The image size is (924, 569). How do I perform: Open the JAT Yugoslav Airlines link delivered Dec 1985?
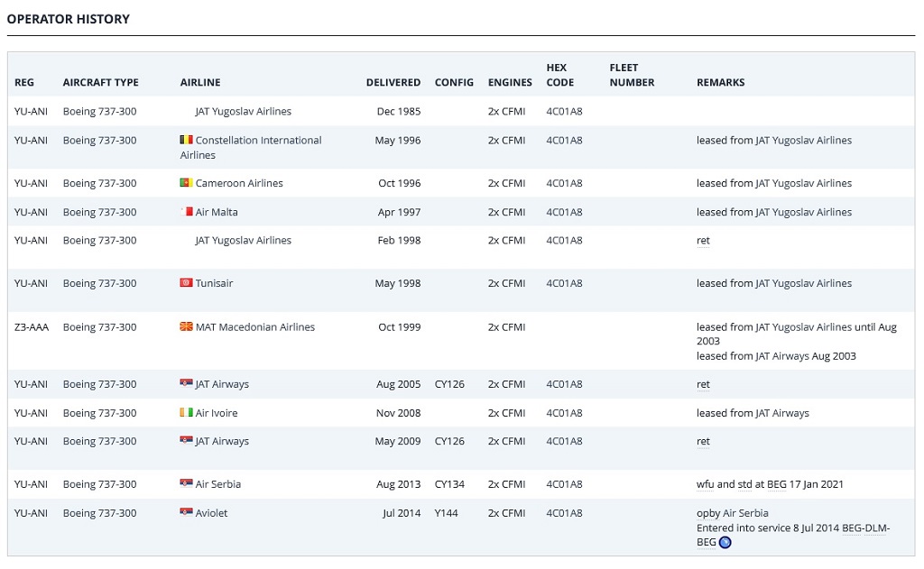[x=244, y=111]
